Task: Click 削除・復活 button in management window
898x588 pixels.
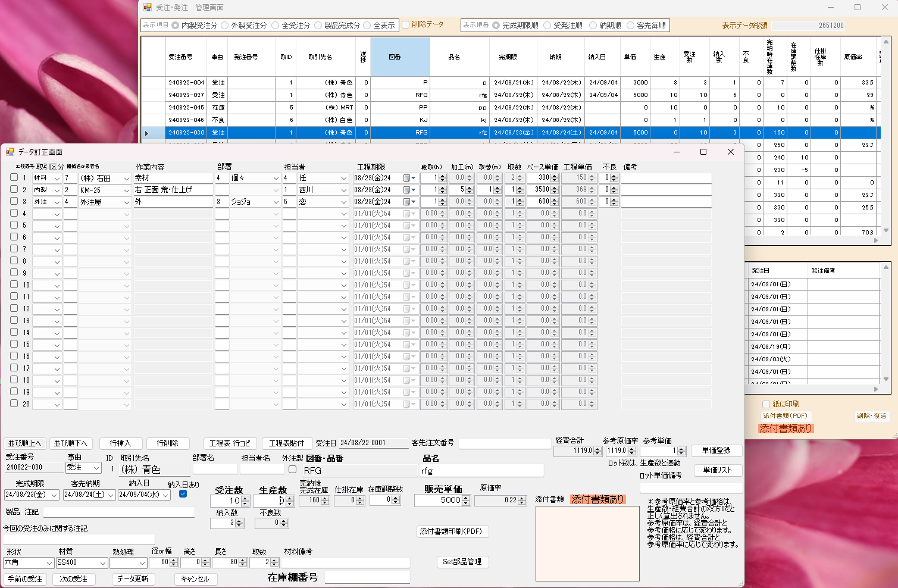Action: 871,416
